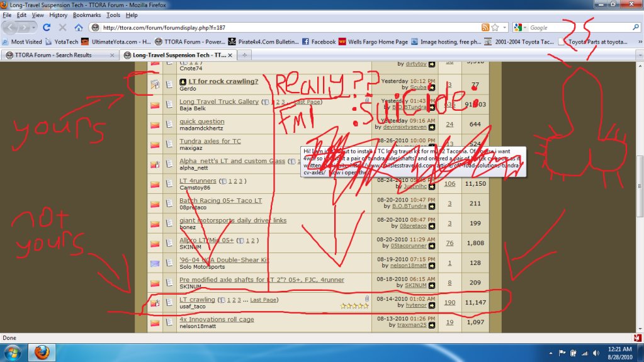This screenshot has height=362, width=644.
Task: Open Wells Fargo Home Page bookmark
Action: click(x=373, y=42)
